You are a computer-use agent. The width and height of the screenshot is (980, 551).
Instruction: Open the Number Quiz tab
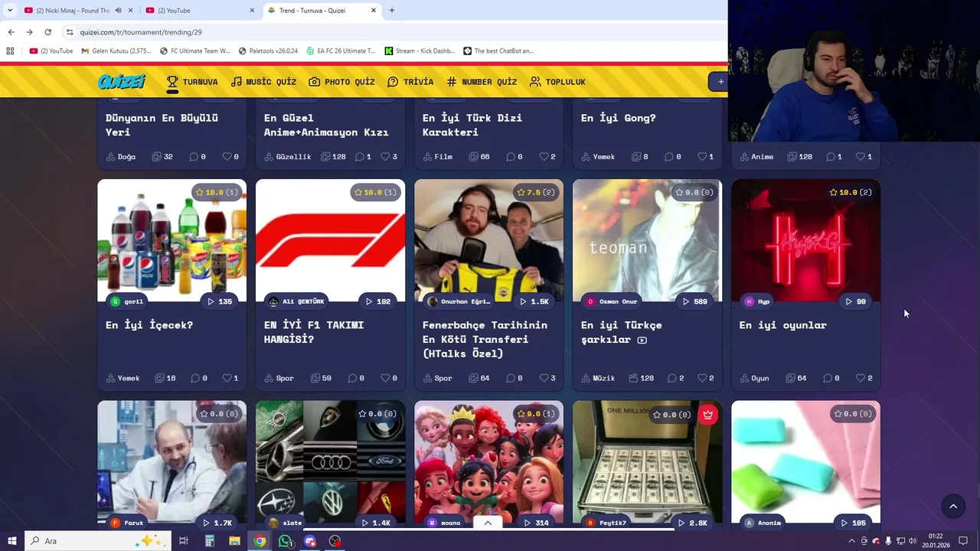pos(482,82)
